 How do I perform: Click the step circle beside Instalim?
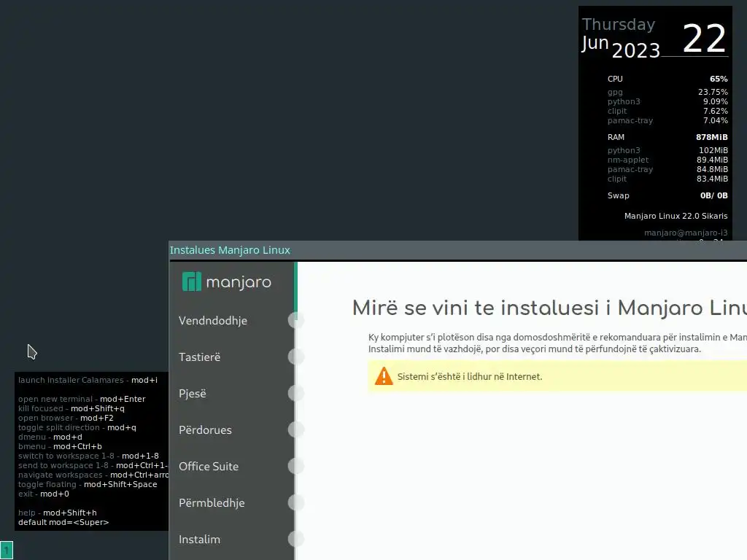tap(296, 539)
